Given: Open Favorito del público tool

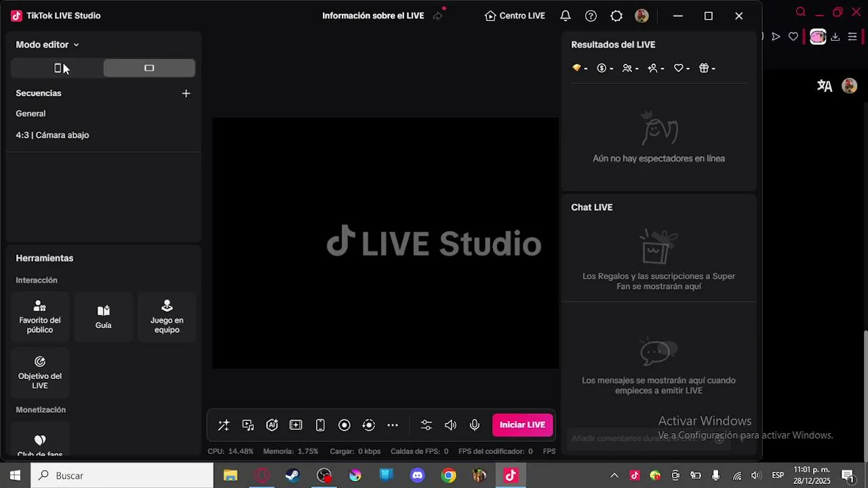Looking at the screenshot, I should (40, 317).
